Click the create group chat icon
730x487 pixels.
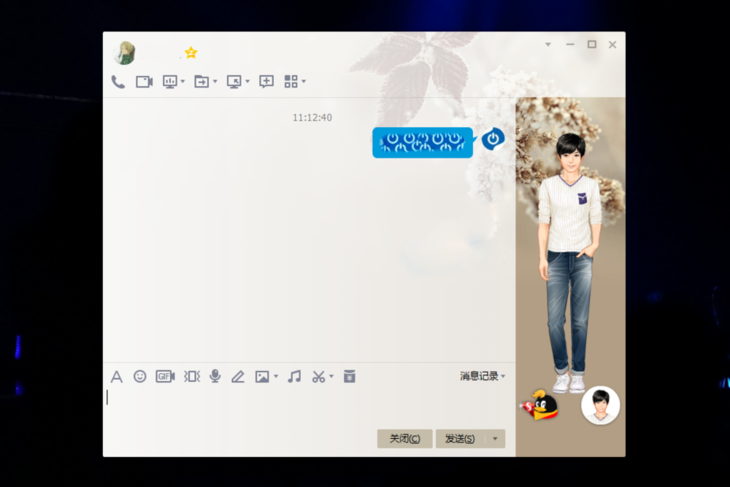coord(266,82)
